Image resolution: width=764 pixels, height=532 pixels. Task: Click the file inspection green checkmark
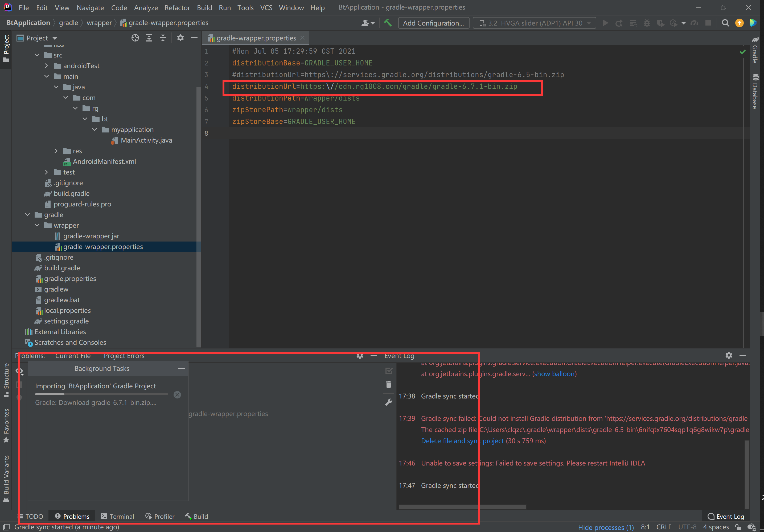click(743, 52)
